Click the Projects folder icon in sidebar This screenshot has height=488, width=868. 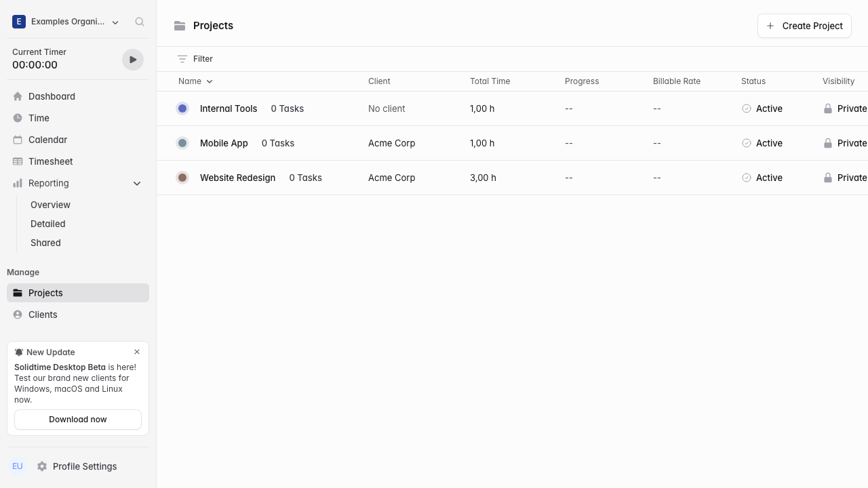click(x=18, y=293)
